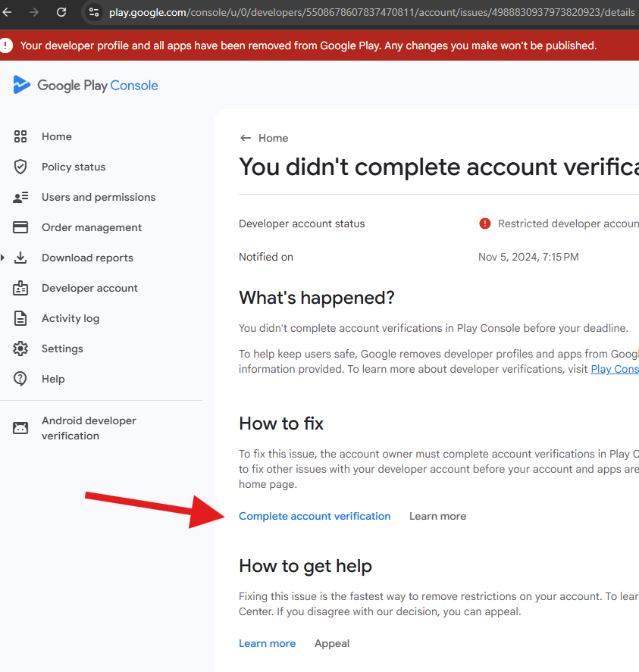Viewport: 639px width, 672px height.
Task: Click the Developer account badge icon
Action: pos(20,288)
